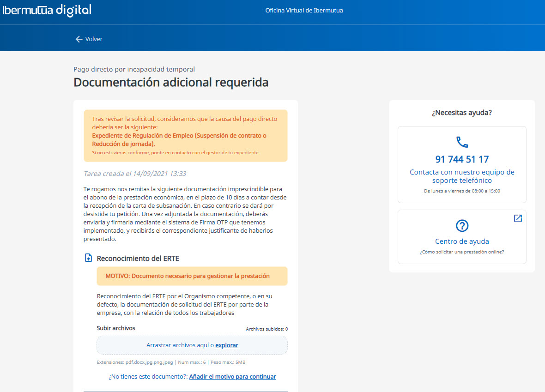This screenshot has height=392, width=545.
Task: Click the Reconocimiento del ERTE section heading
Action: [138, 259]
